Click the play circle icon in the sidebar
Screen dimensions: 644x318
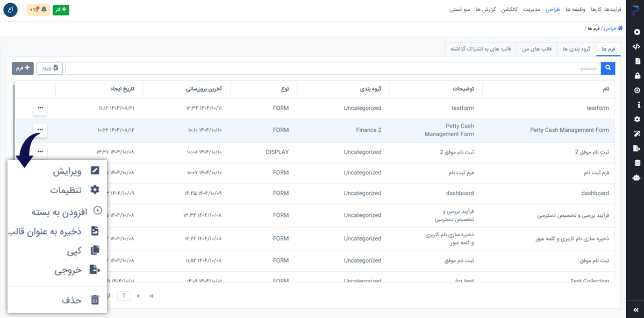click(x=637, y=32)
